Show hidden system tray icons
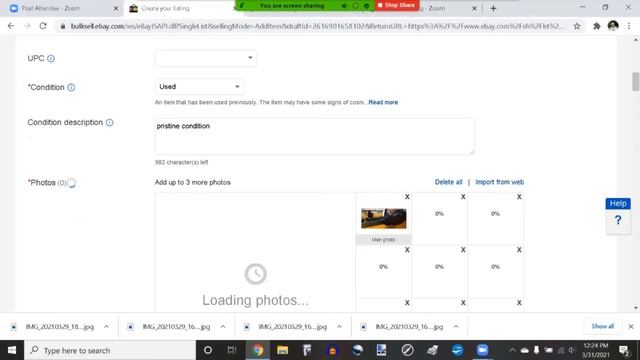This screenshot has height=360, width=640. click(x=512, y=350)
